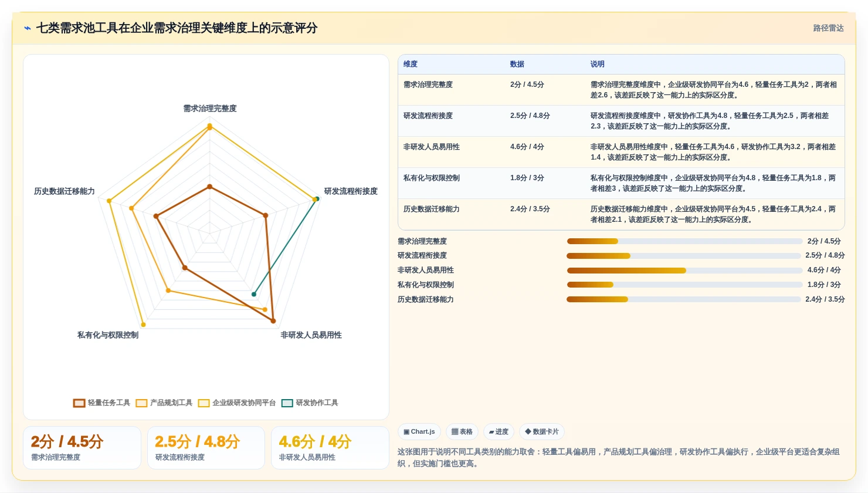Open the 4.6分 / 4分 data card
868x493 pixels.
click(330, 448)
